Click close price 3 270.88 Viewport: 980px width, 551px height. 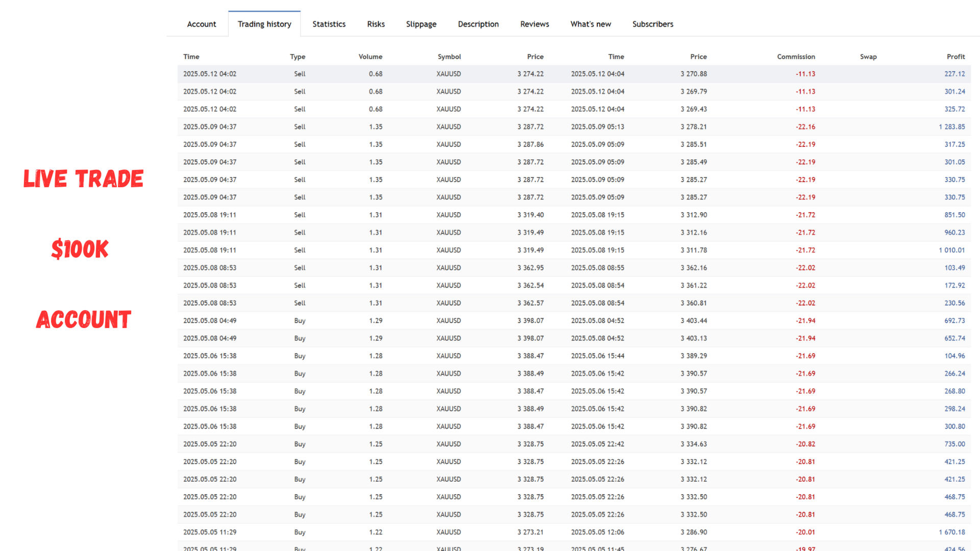pyautogui.click(x=694, y=74)
